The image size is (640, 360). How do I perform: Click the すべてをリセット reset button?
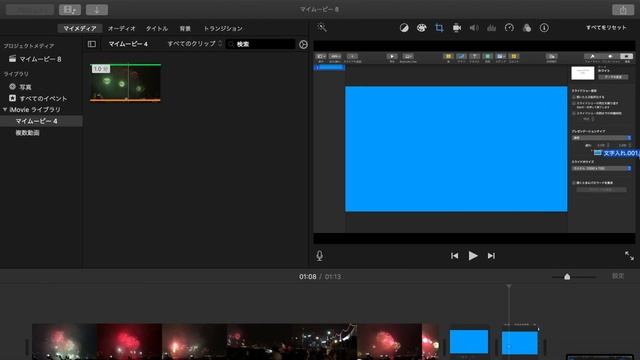point(606,27)
